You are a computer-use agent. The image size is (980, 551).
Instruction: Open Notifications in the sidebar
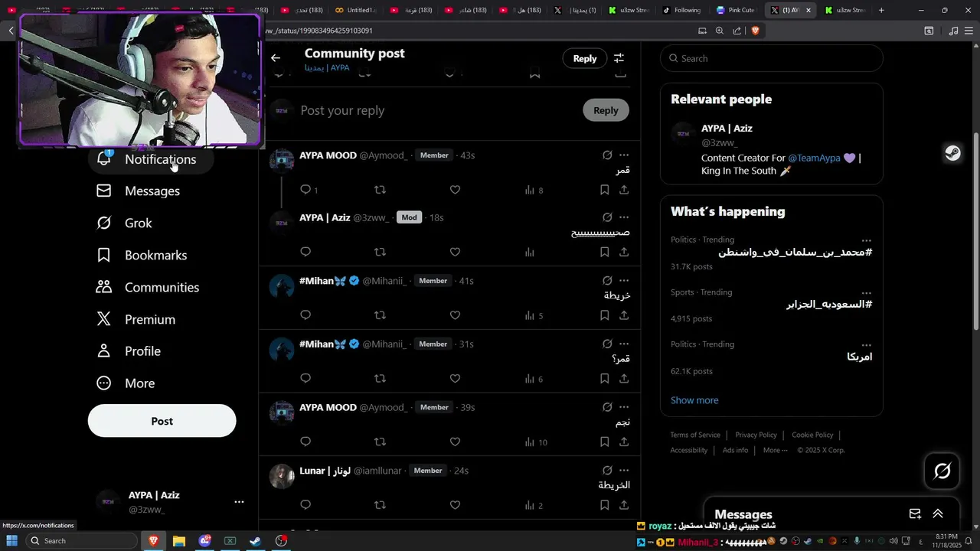tap(150, 159)
